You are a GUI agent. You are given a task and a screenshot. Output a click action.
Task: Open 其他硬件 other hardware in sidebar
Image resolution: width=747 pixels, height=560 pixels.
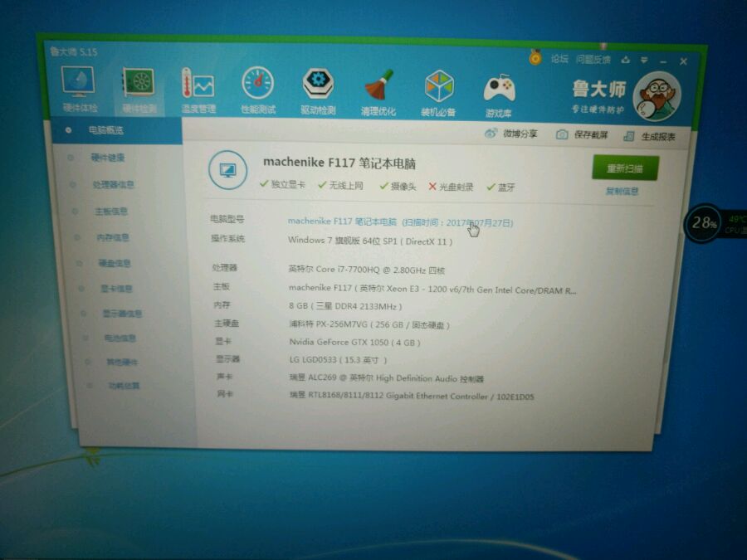(122, 362)
